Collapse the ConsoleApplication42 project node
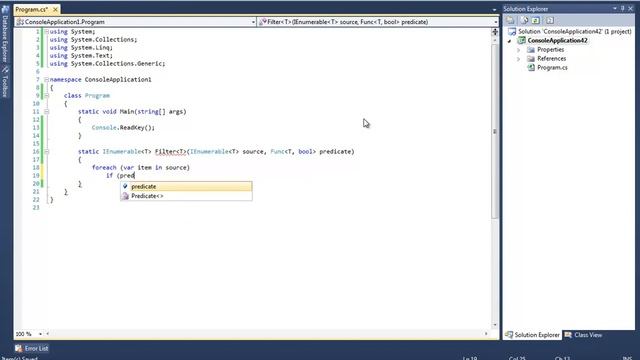This screenshot has height=360, width=640. point(509,41)
